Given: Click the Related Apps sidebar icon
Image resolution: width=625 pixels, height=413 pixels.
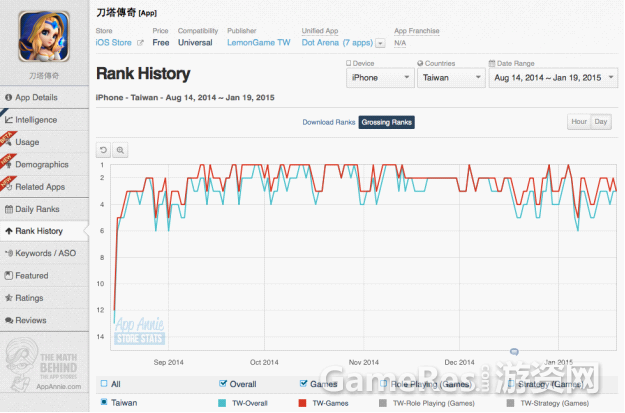Looking at the screenshot, I should (x=9, y=187).
